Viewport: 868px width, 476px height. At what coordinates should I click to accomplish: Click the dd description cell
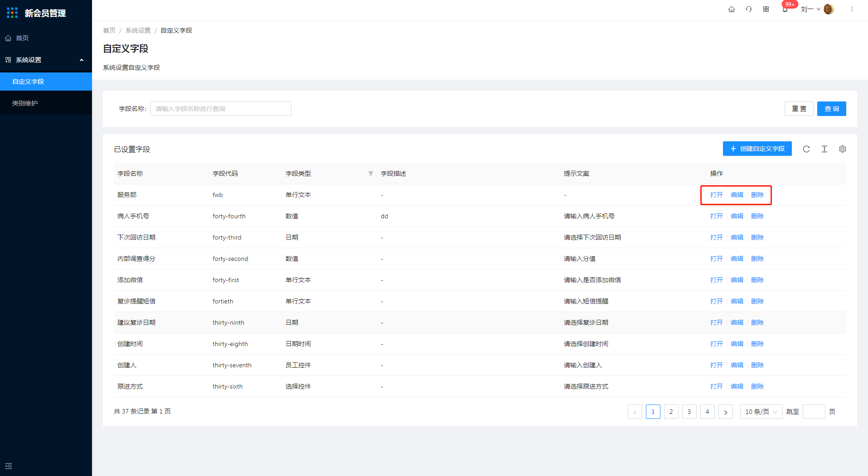point(384,216)
